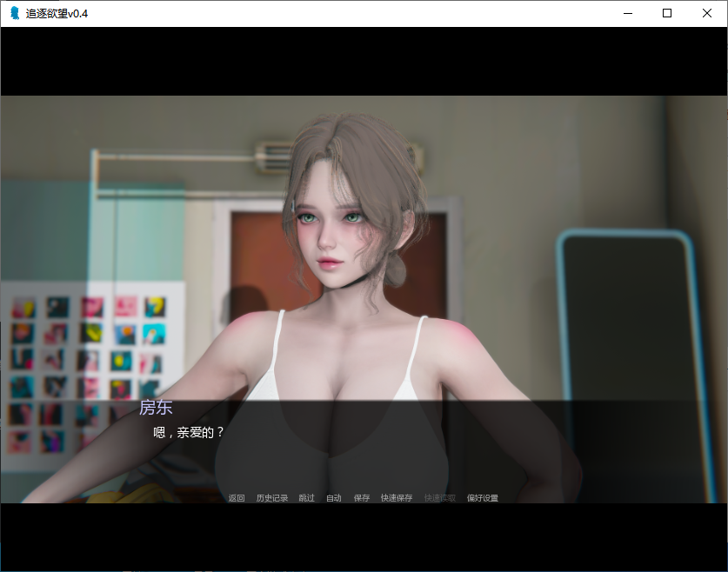Click the speaker name 房东

click(x=156, y=408)
